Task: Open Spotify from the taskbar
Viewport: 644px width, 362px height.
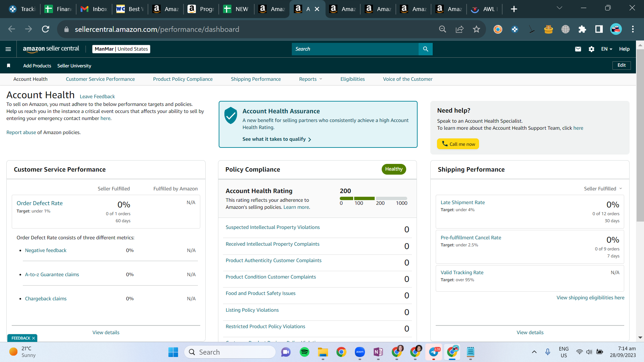Action: click(x=305, y=352)
